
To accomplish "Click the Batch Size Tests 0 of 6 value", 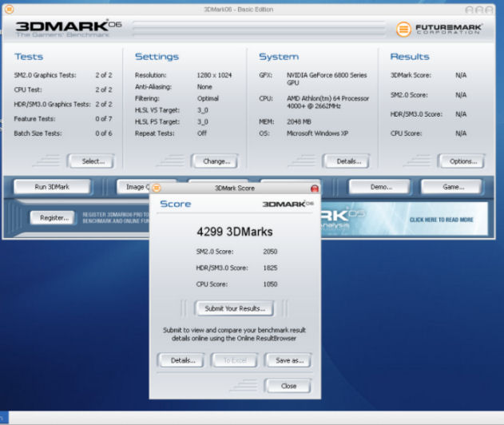I will pos(104,133).
